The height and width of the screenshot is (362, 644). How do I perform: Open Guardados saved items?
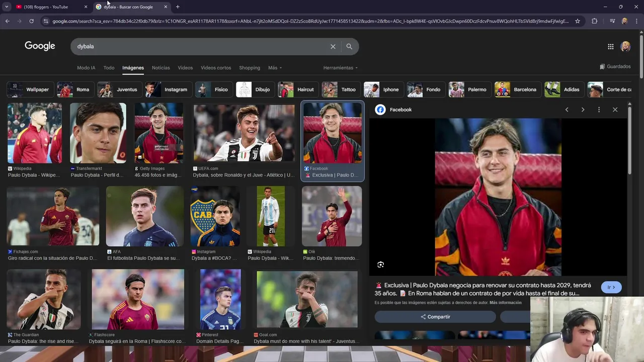615,66
